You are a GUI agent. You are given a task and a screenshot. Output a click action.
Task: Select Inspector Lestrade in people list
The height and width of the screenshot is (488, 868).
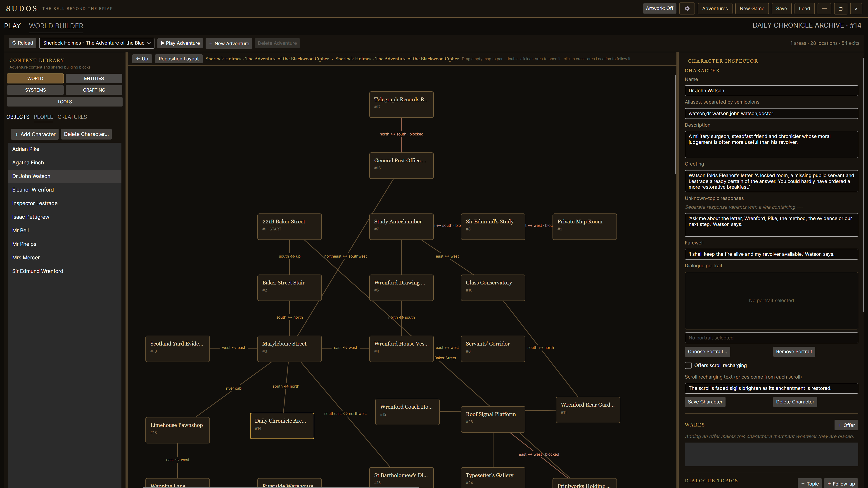[x=65, y=203]
